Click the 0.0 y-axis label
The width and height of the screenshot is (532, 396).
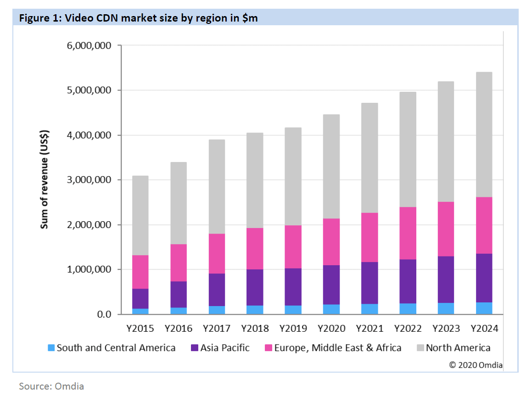104,314
